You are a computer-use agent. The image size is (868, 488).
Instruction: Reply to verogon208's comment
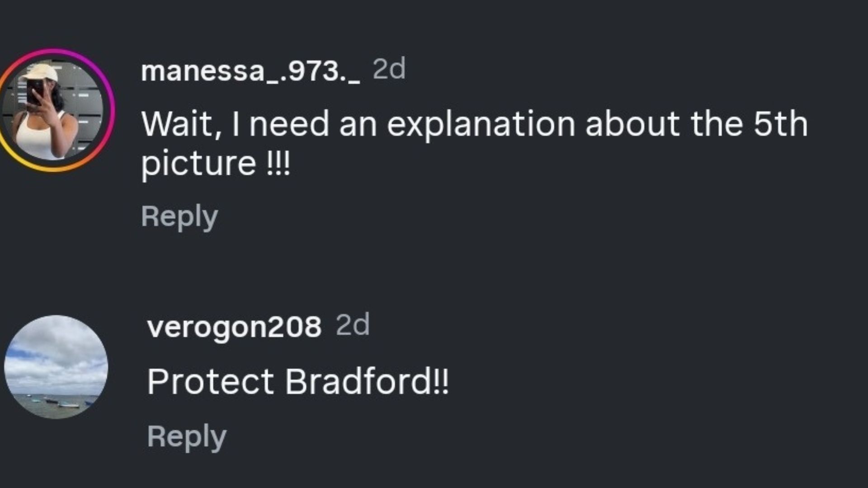186,436
